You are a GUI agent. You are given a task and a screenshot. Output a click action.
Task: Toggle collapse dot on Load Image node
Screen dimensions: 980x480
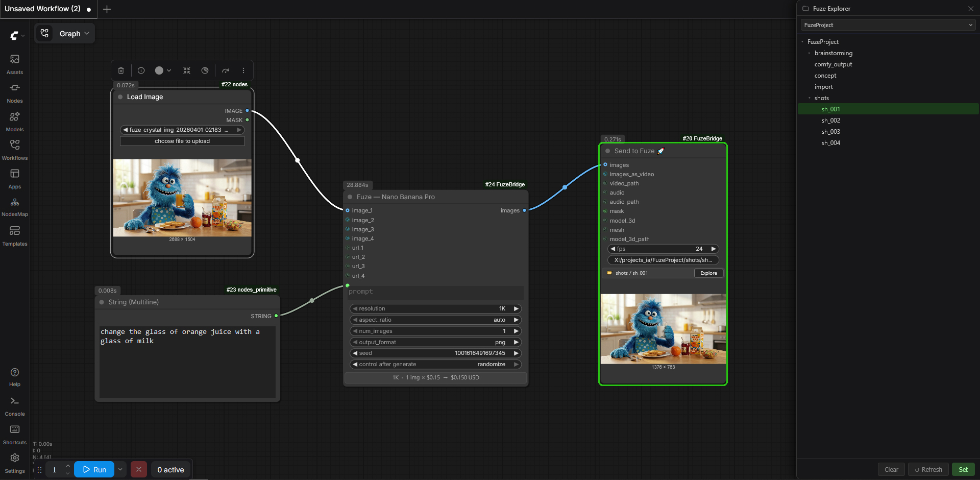120,97
